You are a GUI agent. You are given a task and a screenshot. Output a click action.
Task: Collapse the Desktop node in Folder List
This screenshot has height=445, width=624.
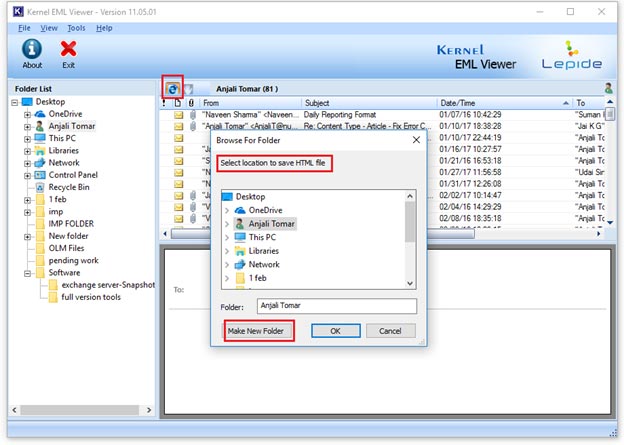click(x=15, y=102)
